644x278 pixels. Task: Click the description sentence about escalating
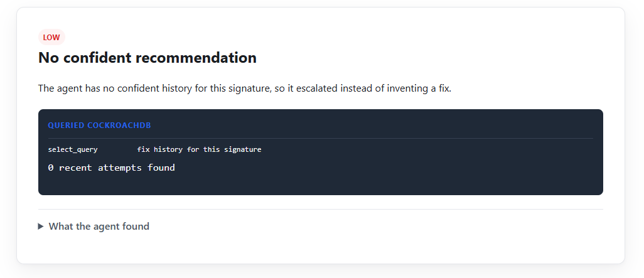coord(245,88)
